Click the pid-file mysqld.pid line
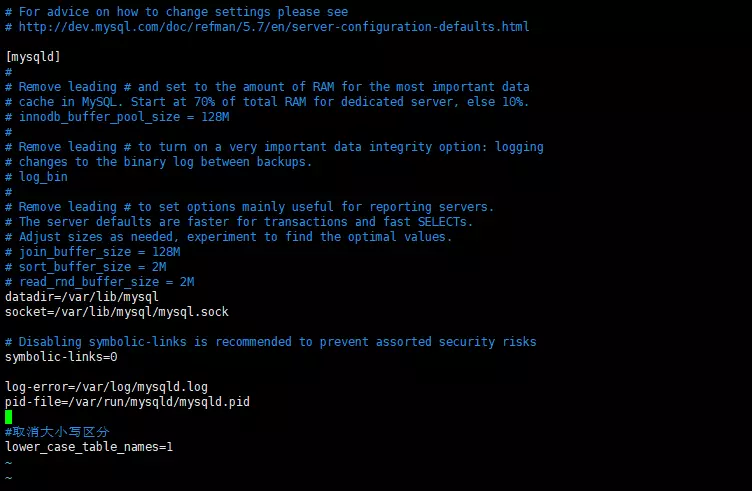The height and width of the screenshot is (491, 752). click(x=127, y=402)
